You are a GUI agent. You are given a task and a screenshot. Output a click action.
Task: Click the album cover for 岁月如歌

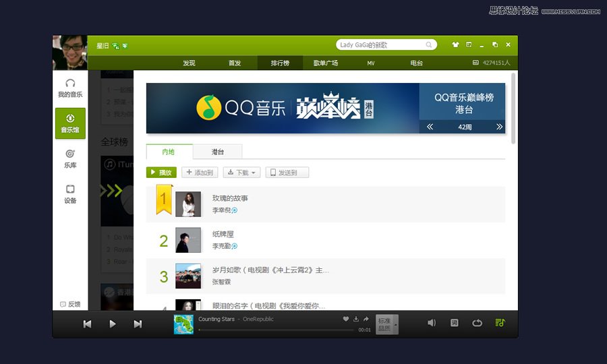(x=188, y=276)
